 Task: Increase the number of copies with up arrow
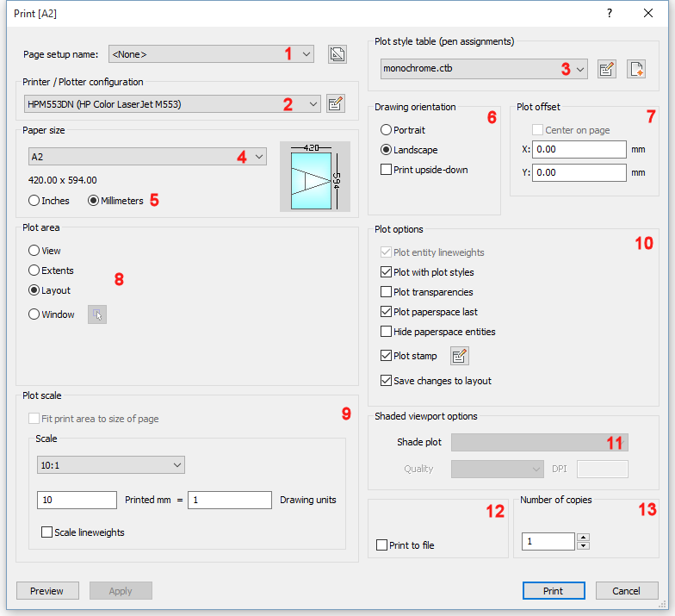(584, 537)
